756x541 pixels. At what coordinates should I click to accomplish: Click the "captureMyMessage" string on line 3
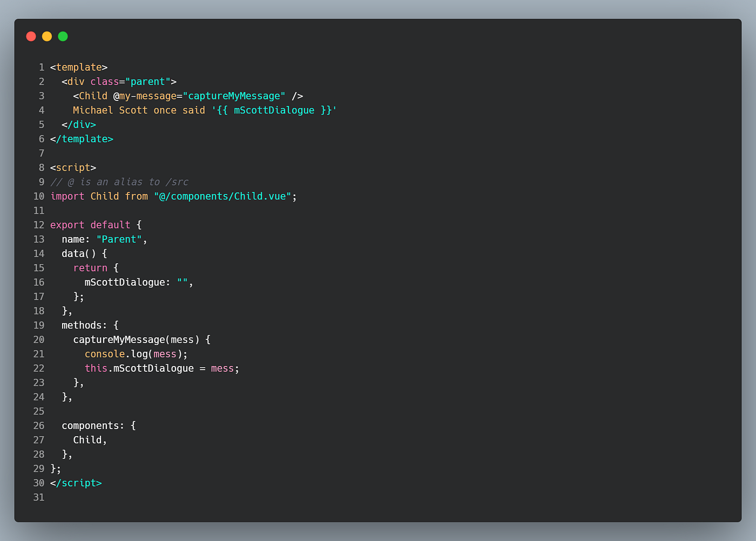234,96
